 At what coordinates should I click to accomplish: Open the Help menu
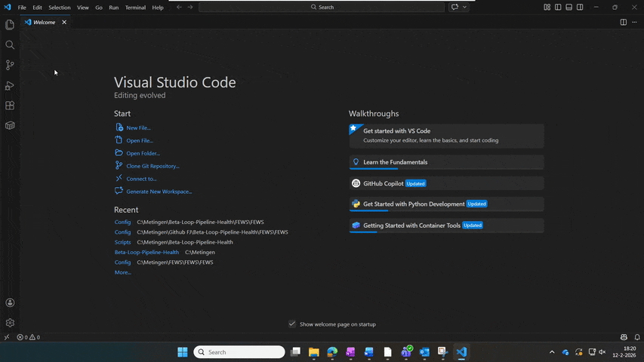point(158,8)
